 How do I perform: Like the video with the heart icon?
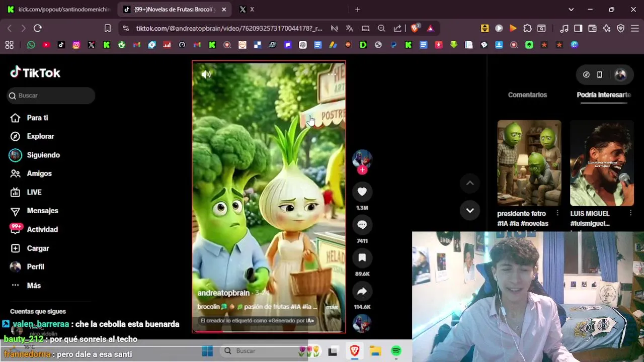coord(362,192)
